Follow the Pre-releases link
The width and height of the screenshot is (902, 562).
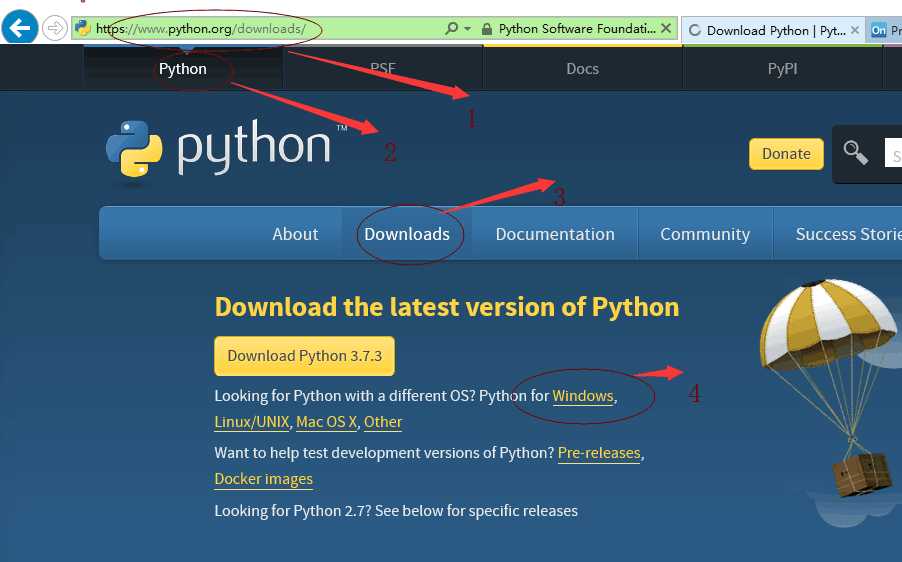tap(599, 453)
